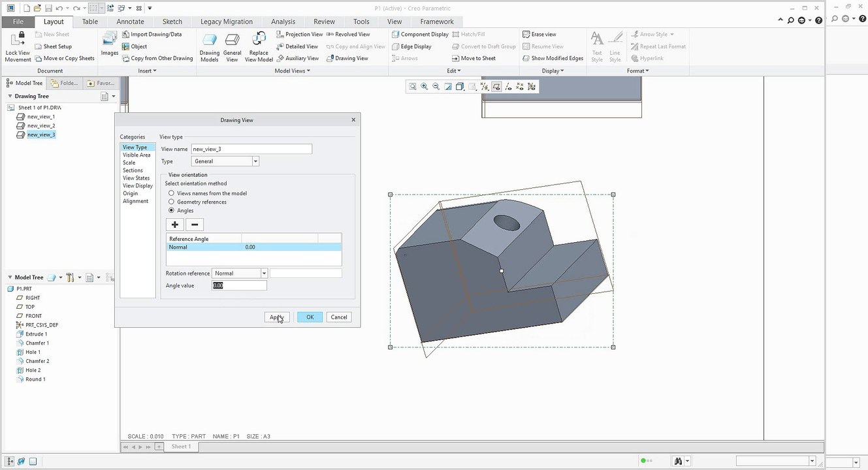Click the Apply button
868x470 pixels.
coord(277,317)
